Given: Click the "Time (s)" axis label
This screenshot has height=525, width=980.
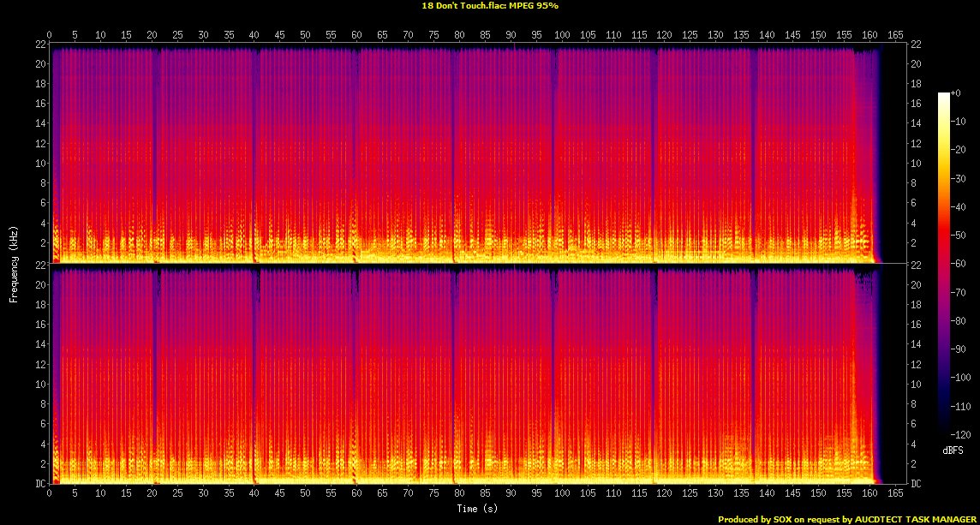Looking at the screenshot, I should [x=478, y=509].
